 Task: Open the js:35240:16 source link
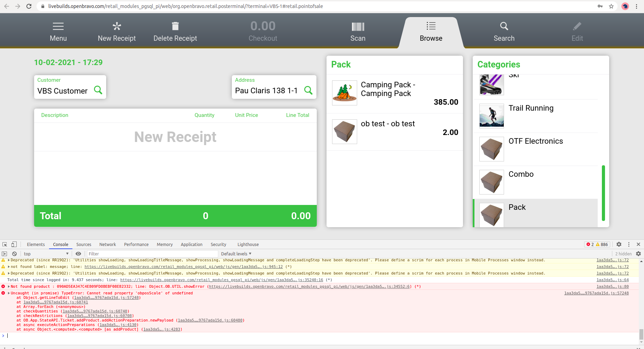[222, 280]
